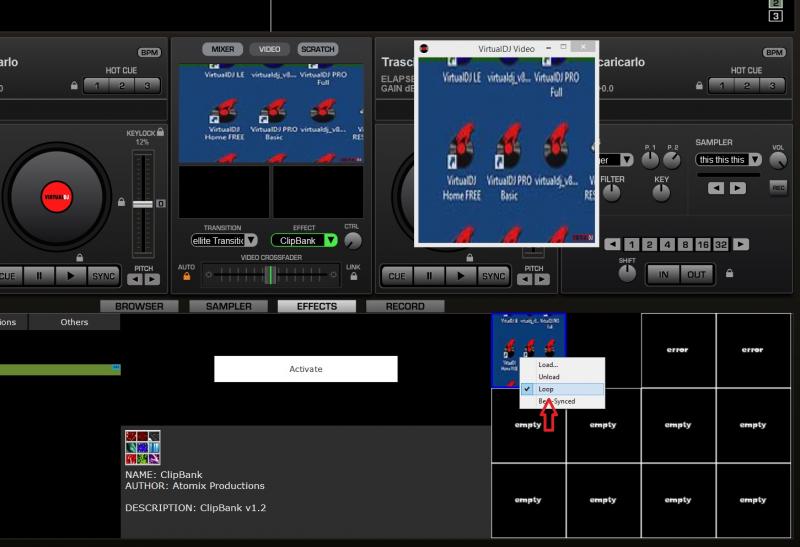Viewport: 800px width, 547px height.
Task: Select next sample with right arrow
Action: 738,188
